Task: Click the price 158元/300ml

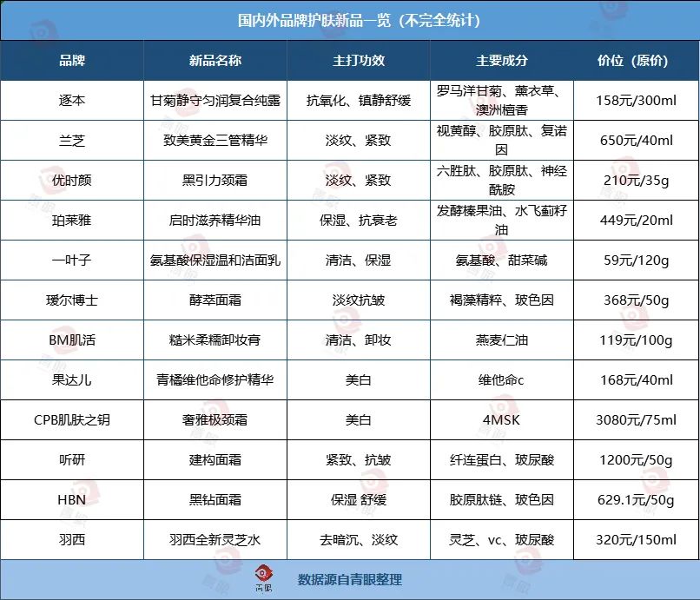Action: click(x=636, y=101)
